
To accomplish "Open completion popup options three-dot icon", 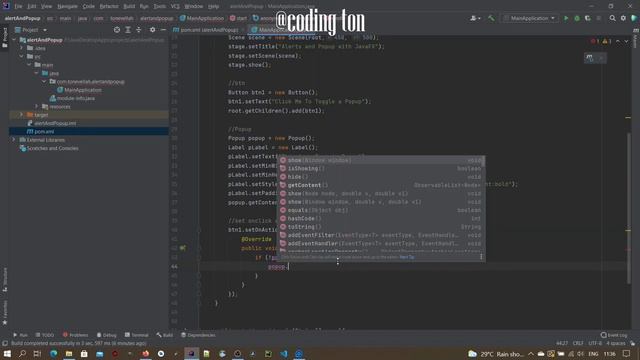I will click(x=481, y=257).
